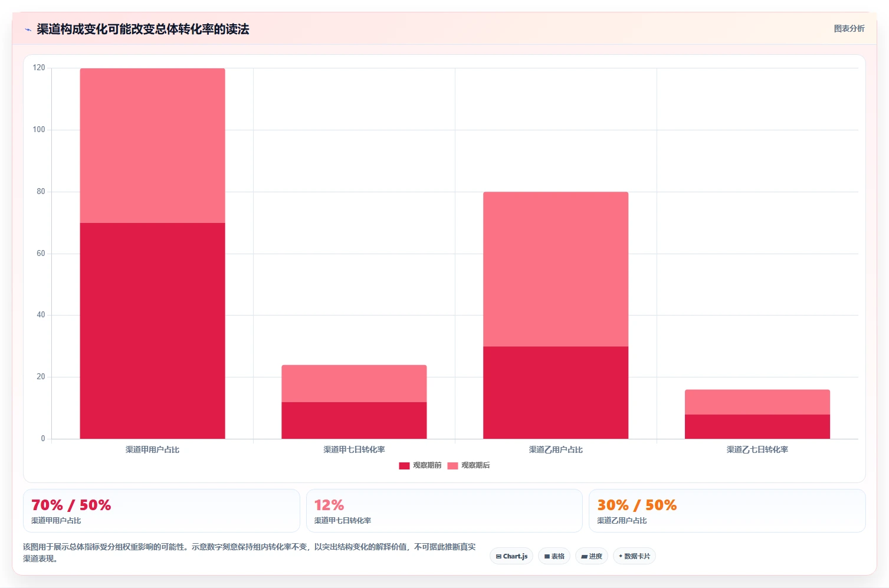Click the Chart.js tag
The image size is (889, 588).
(511, 556)
